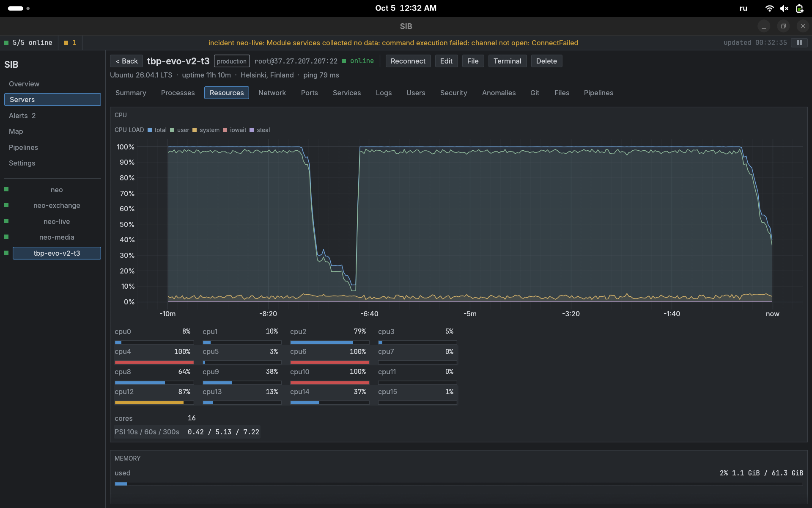
Task: Open Map in the sidebar
Action: [x=52, y=131]
